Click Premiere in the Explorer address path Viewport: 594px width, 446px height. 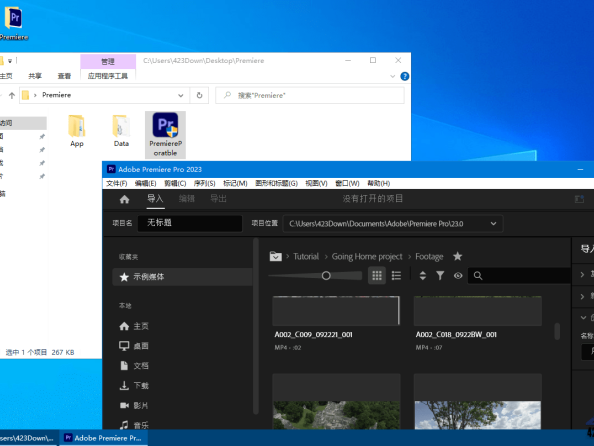click(x=56, y=95)
